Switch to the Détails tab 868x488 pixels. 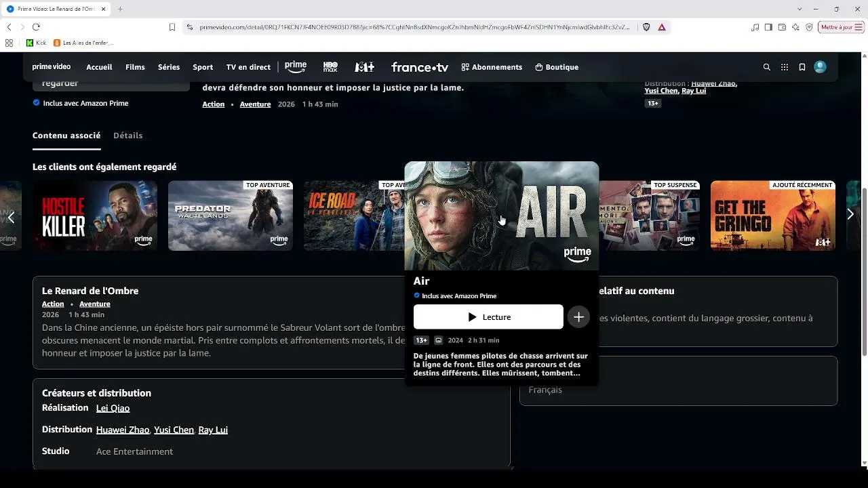(128, 136)
